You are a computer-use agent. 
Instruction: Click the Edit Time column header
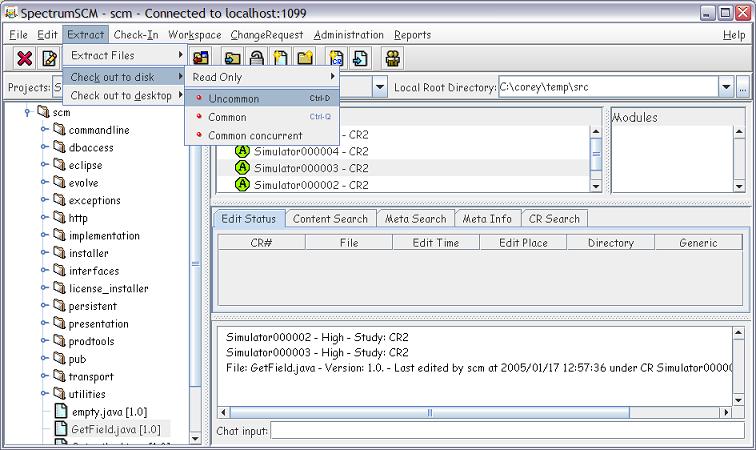point(436,243)
